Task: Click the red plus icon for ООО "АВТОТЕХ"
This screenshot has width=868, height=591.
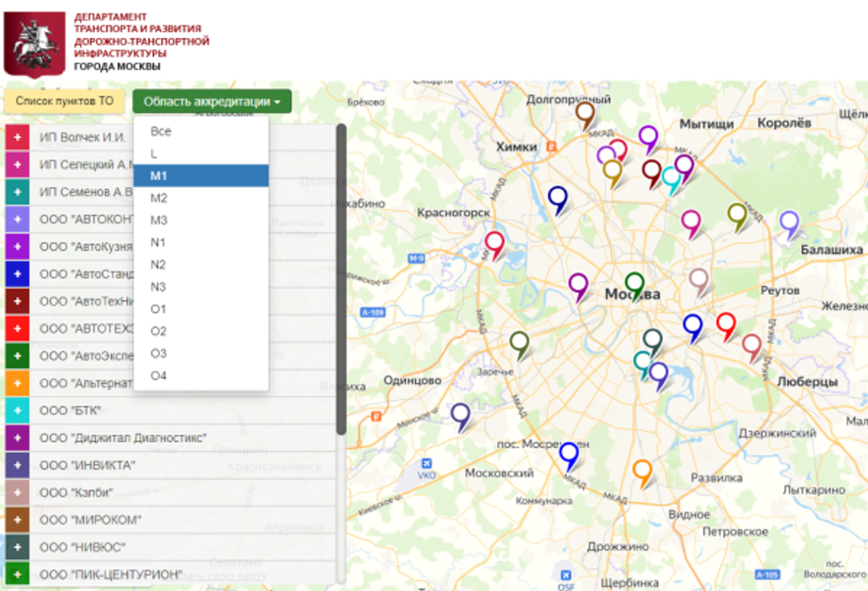Action: [17, 329]
